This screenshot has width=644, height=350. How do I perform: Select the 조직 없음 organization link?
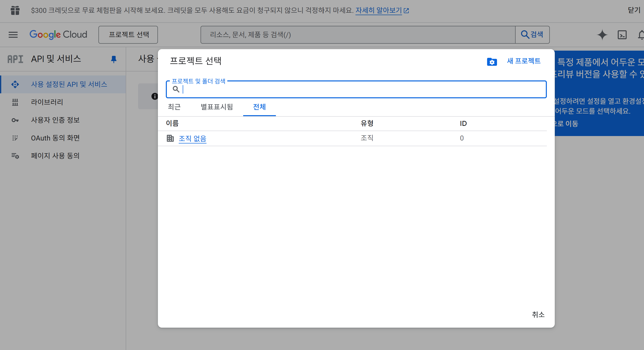click(x=193, y=138)
